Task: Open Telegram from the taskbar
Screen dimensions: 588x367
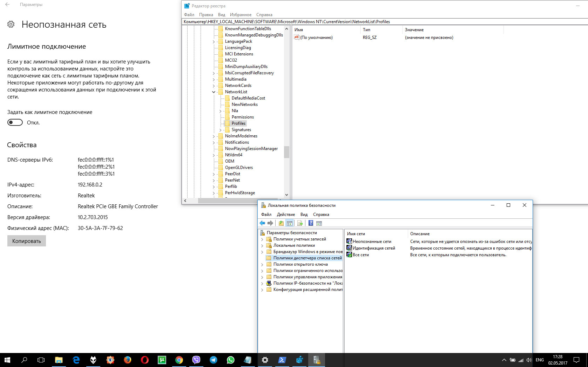Action: [214, 360]
